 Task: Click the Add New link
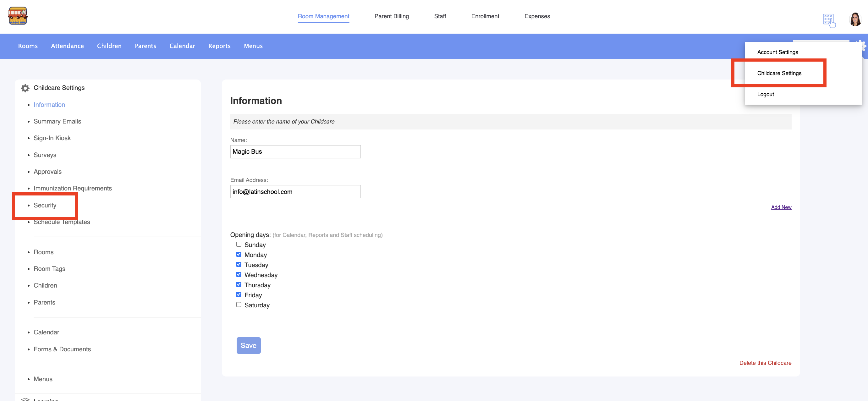(x=781, y=207)
